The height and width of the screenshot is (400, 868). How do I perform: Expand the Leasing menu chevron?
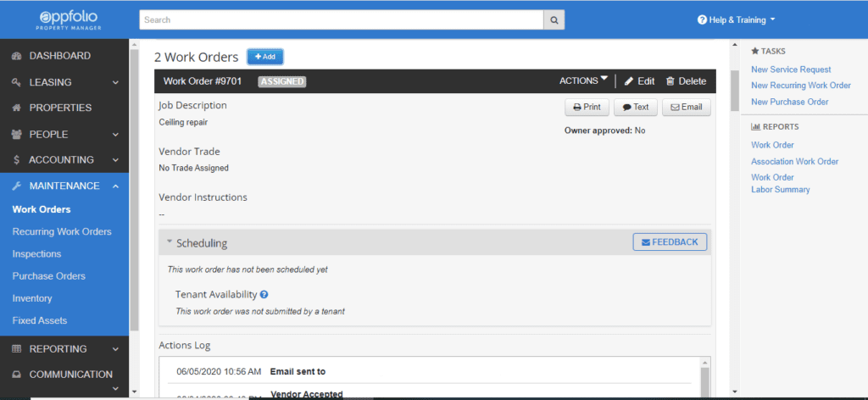115,82
